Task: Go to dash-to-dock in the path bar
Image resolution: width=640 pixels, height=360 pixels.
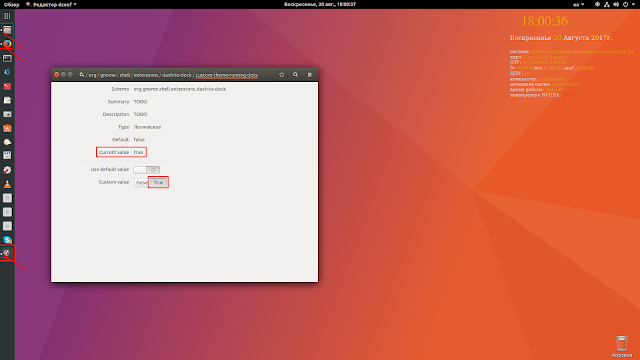Action: point(177,75)
